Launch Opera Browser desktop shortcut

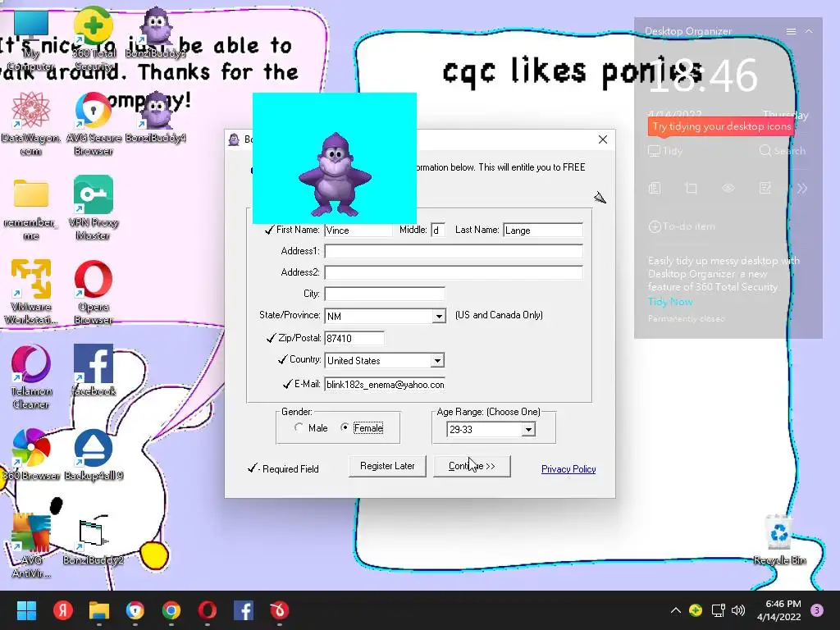(94, 293)
